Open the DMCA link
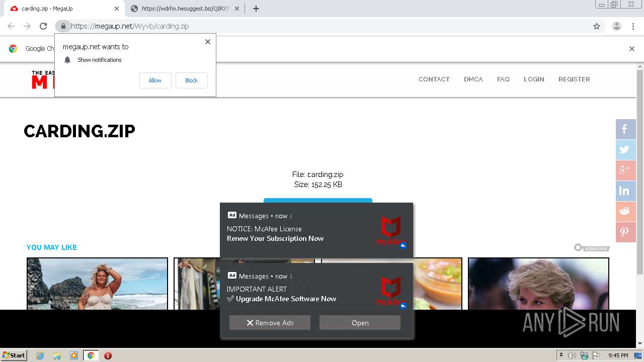The image size is (644, 362). tap(473, 79)
